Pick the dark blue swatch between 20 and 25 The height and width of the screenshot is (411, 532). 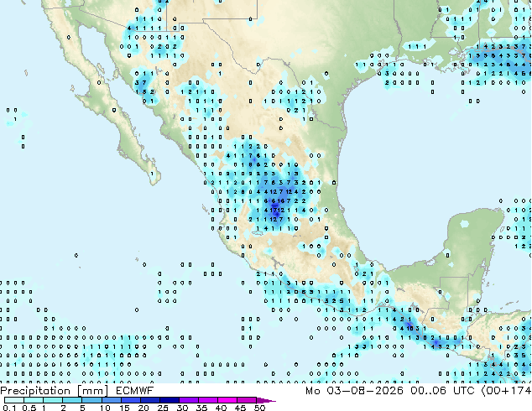[x=150, y=400]
